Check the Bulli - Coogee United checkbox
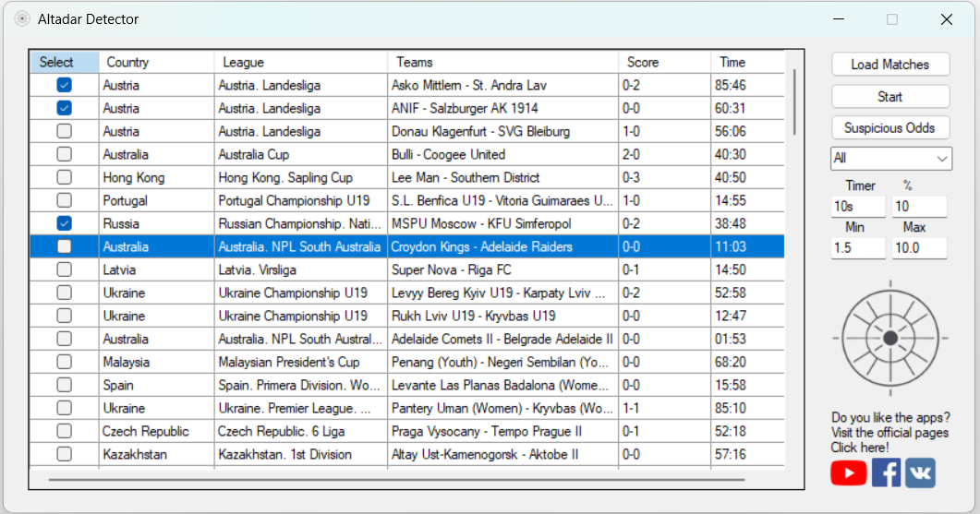 click(64, 154)
